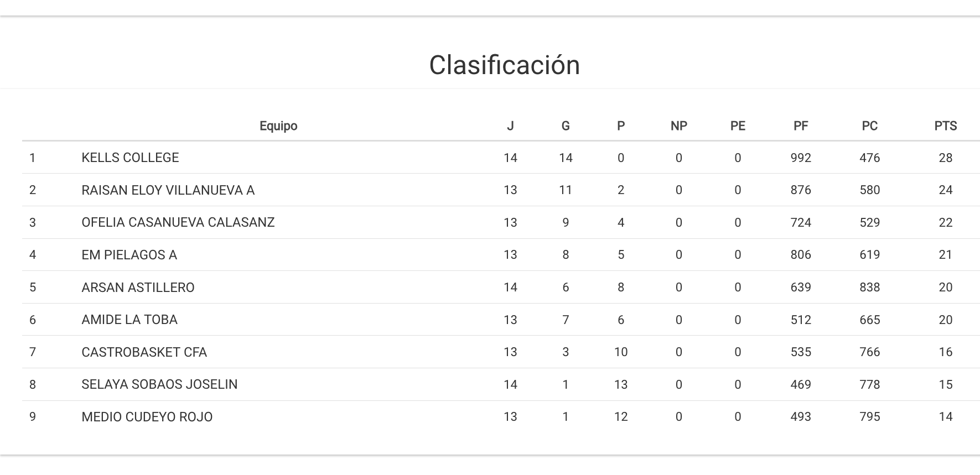This screenshot has width=980, height=475.
Task: Select the SELAYA SOBAOS JOSELIN row
Action: pos(159,384)
